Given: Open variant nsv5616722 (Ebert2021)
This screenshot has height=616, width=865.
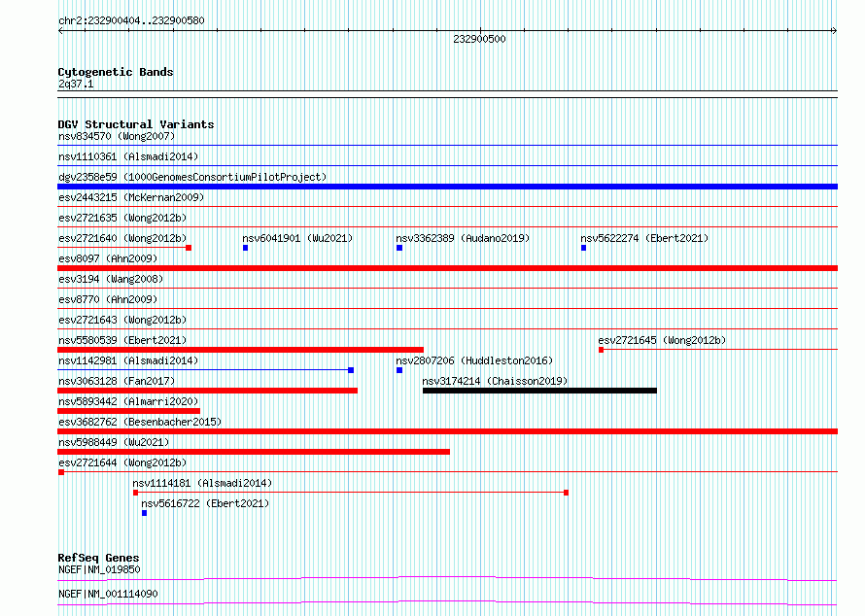Looking at the screenshot, I should pyautogui.click(x=205, y=503).
